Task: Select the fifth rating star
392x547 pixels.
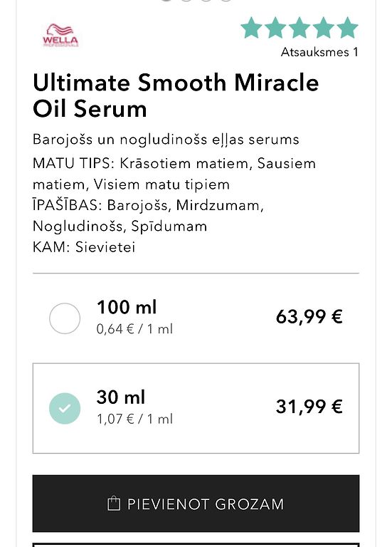Action: pos(347,28)
